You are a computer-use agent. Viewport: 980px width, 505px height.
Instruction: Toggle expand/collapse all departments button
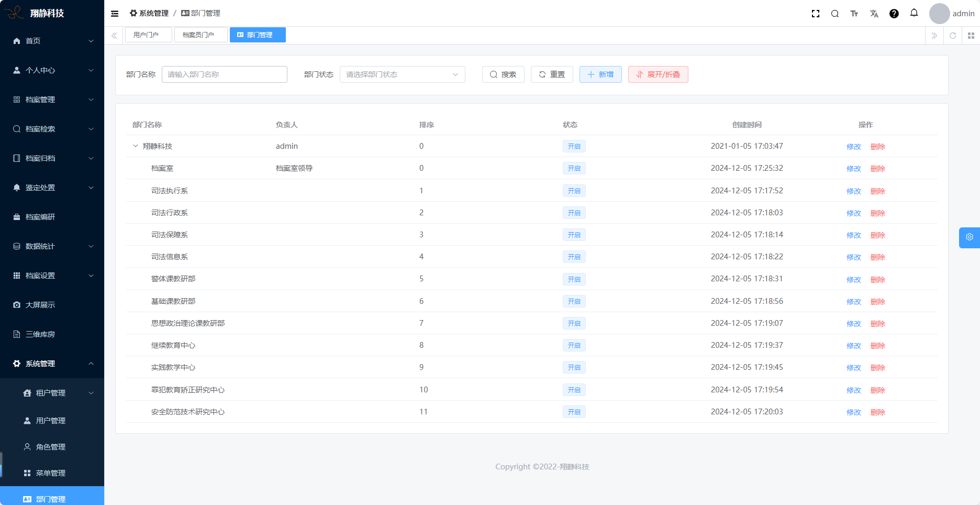point(658,74)
